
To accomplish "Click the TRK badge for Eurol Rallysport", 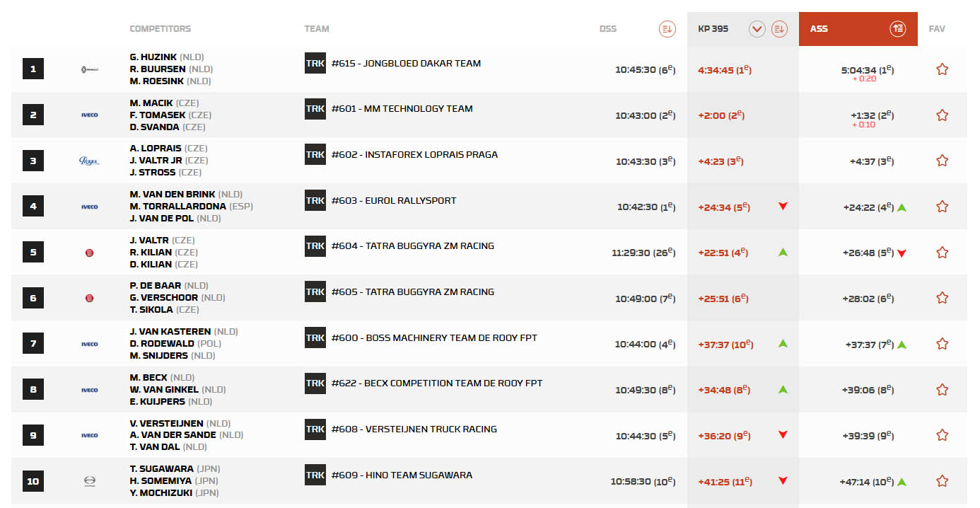I will tap(315, 201).
